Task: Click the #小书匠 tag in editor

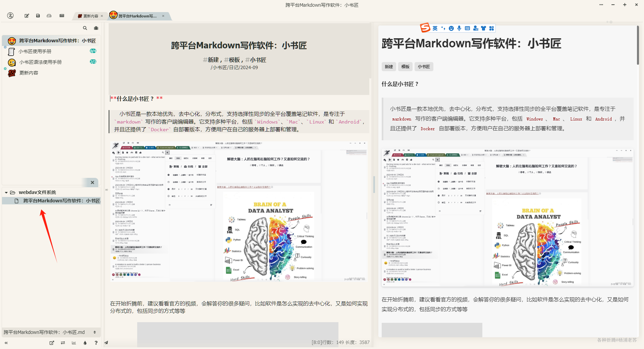Action: point(256,60)
